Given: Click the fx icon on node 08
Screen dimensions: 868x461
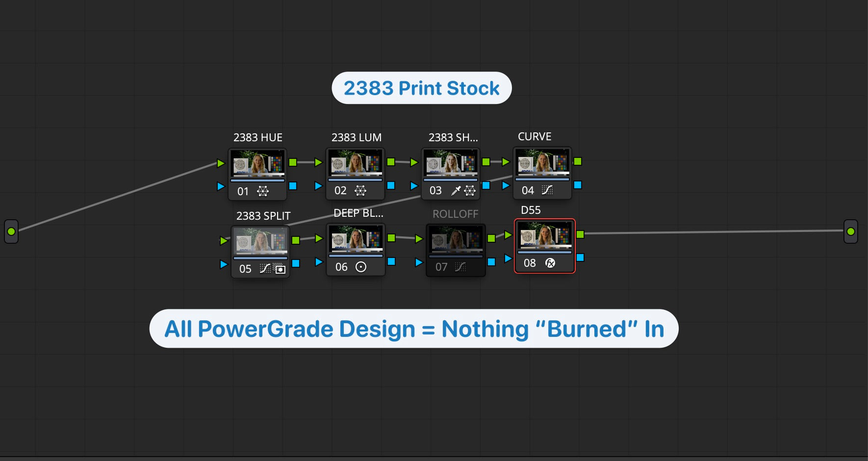Looking at the screenshot, I should pyautogui.click(x=550, y=263).
